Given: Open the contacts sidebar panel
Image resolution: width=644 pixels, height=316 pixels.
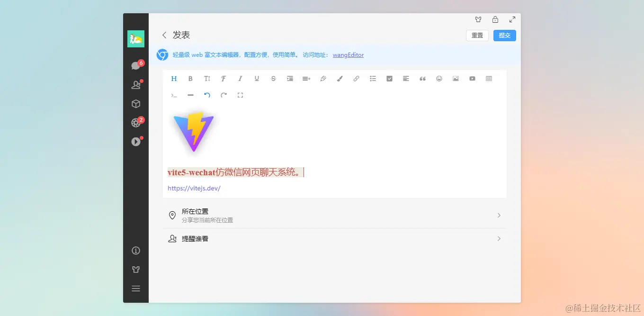Looking at the screenshot, I should point(136,84).
